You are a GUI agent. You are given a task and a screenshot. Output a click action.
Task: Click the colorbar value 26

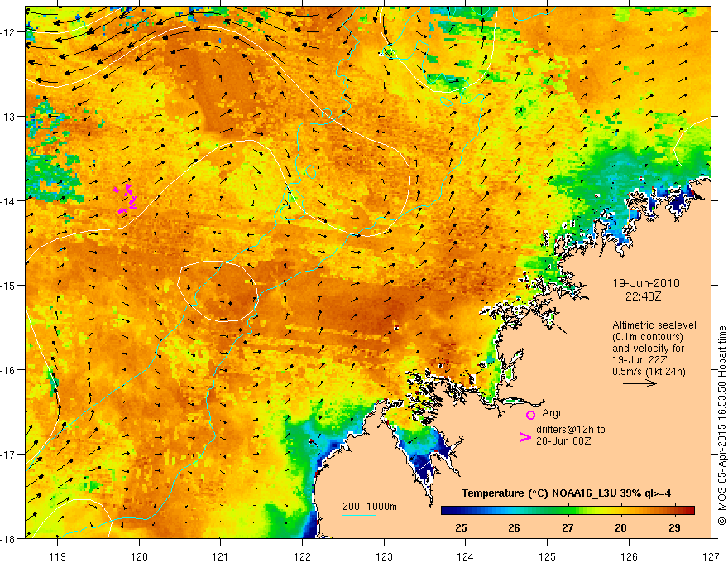tap(514, 527)
